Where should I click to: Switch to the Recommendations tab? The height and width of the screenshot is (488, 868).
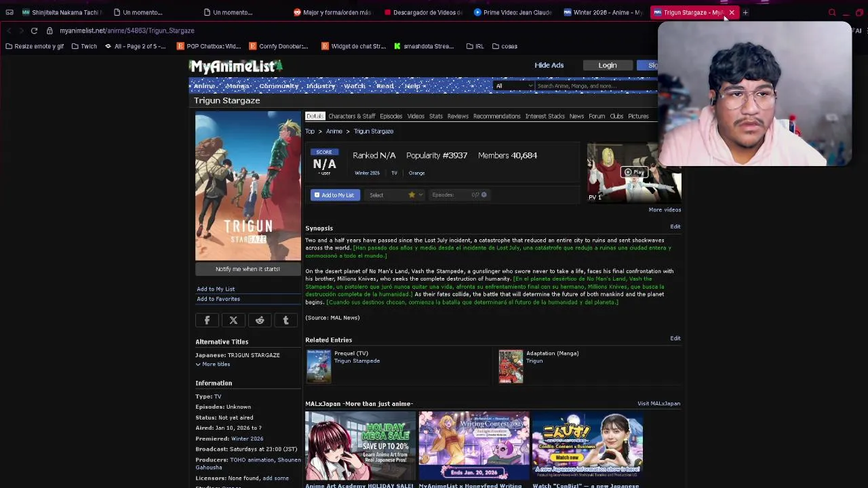pos(497,116)
